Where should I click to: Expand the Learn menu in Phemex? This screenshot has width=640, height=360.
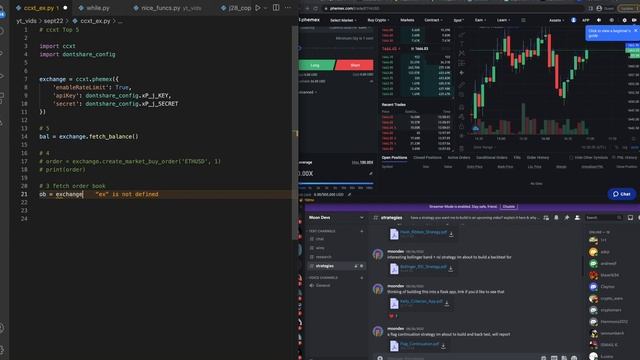[503, 20]
